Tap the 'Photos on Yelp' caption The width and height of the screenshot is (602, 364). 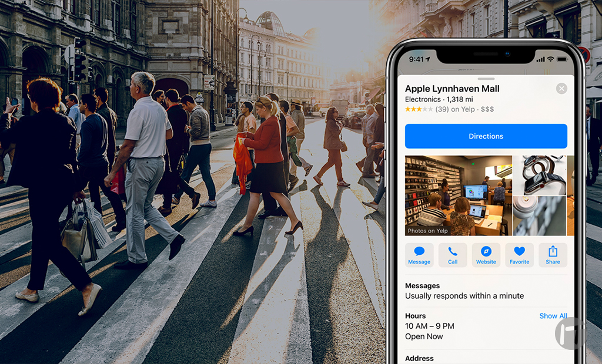pos(428,231)
